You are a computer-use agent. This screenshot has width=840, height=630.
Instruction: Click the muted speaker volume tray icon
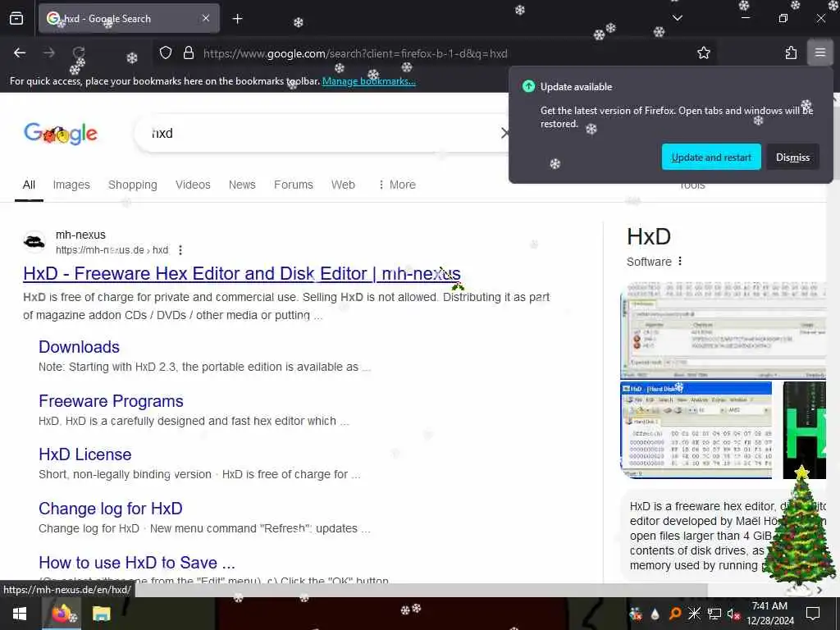coord(733,614)
